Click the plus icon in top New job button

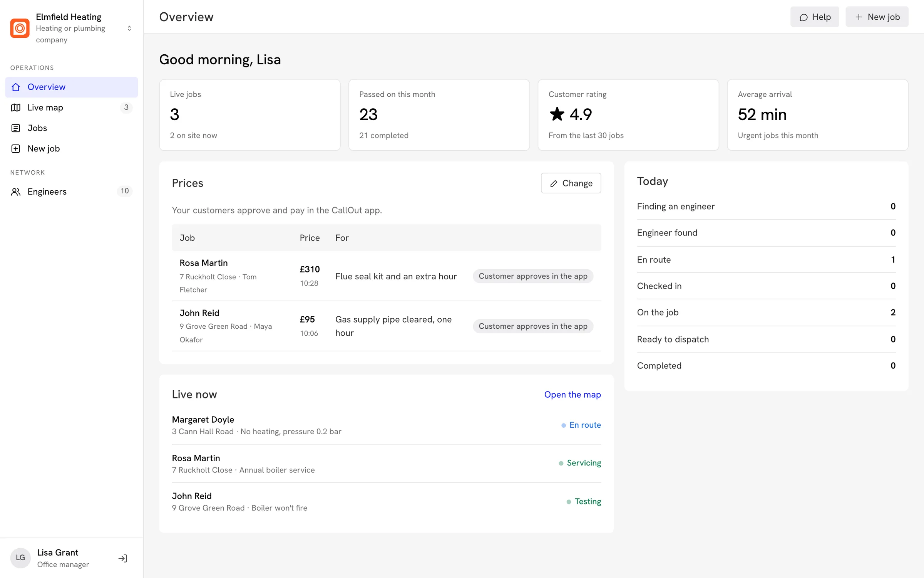(859, 17)
